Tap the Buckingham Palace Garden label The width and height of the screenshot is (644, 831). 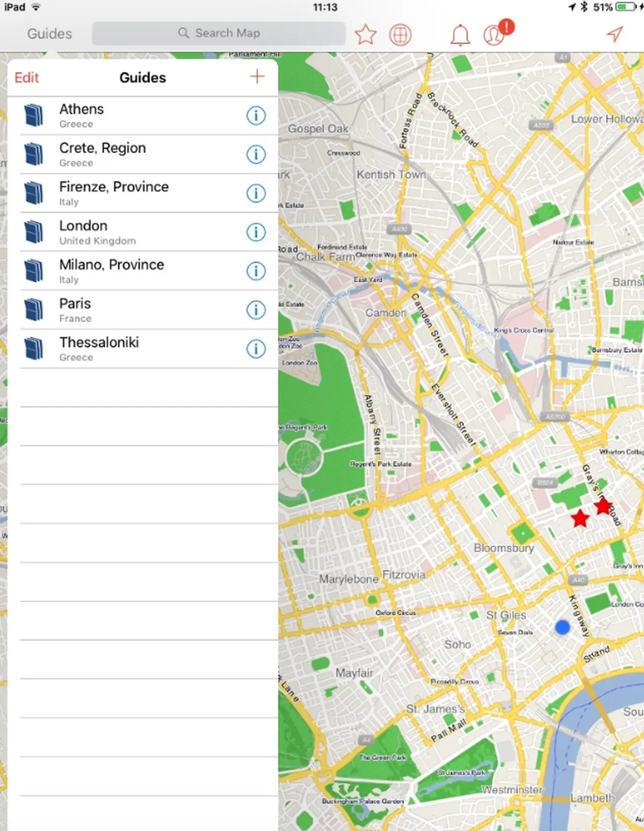click(363, 801)
